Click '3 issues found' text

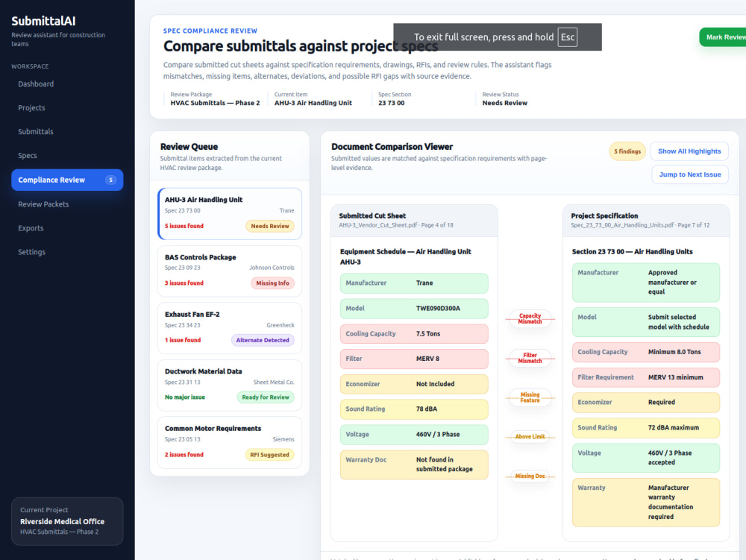click(x=184, y=283)
